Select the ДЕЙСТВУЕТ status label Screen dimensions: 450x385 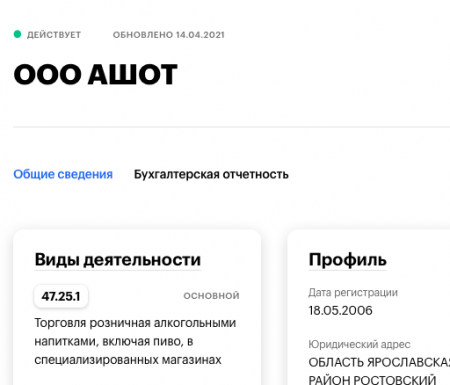click(x=54, y=35)
